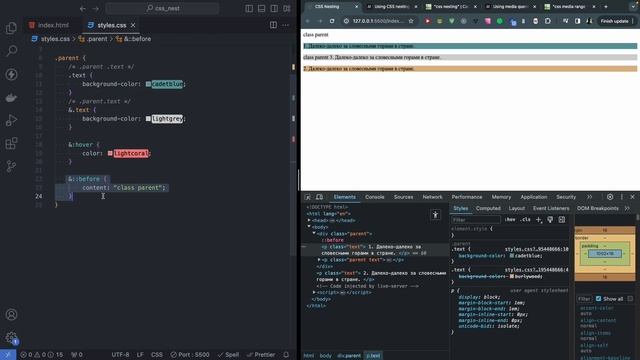640x360 pixels.
Task: Toggle the device toolbar in DevTools
Action: point(320,197)
